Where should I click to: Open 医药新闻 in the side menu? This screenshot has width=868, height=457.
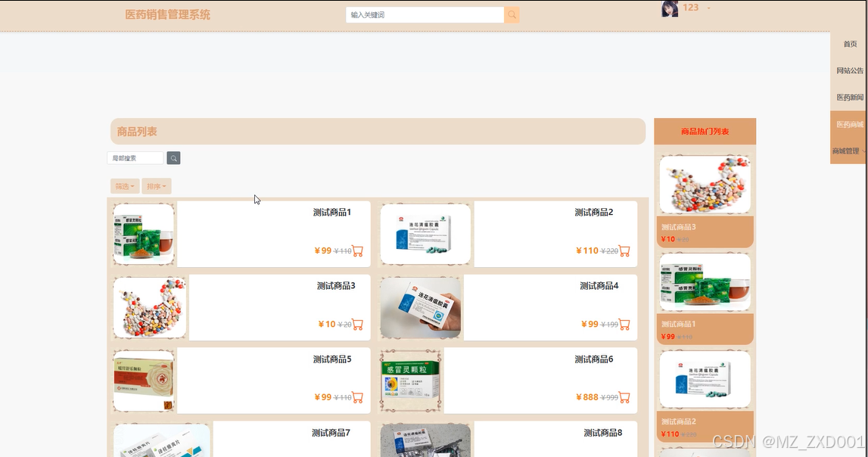[x=850, y=98]
